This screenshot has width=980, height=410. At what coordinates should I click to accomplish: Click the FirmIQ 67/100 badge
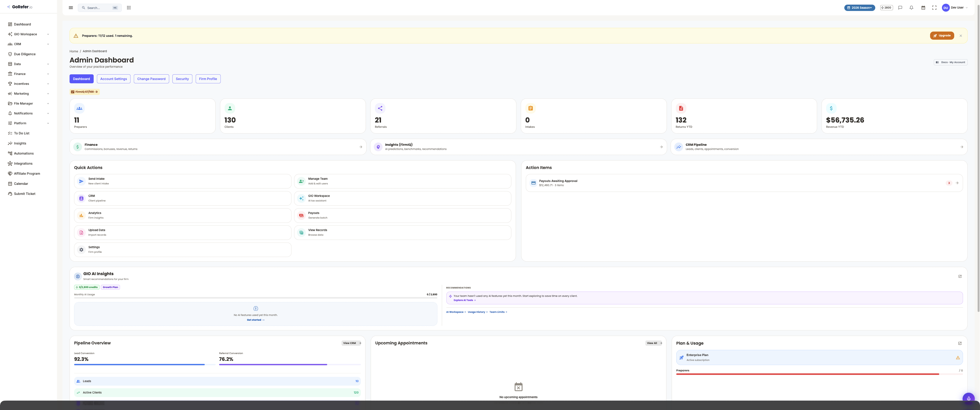[84, 92]
